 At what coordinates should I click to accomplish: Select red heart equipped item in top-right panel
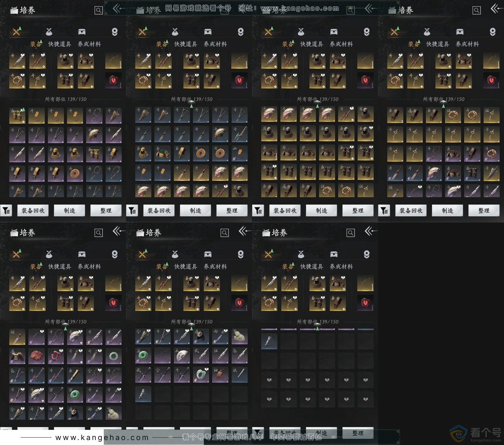point(491,80)
